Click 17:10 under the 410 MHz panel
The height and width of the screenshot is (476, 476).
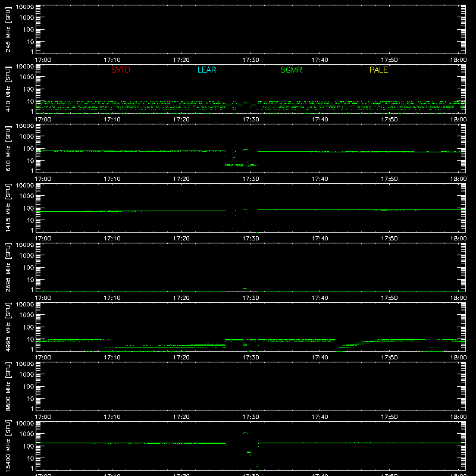(x=112, y=120)
